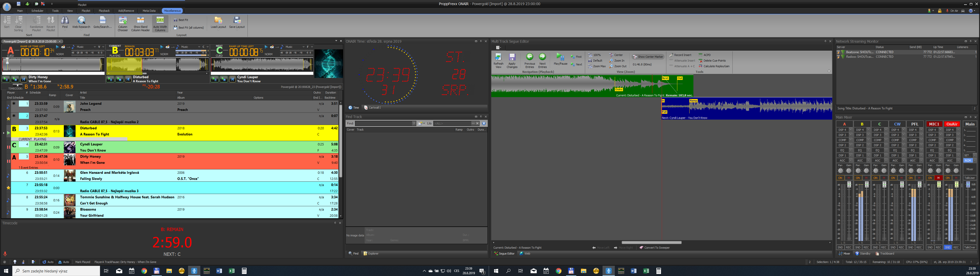Open the EQ dropdown on channel B
This screenshot has height=276, width=980.
868,150
